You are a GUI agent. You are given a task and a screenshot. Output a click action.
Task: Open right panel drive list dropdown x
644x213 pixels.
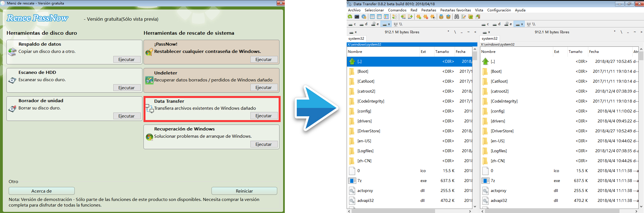487,32
